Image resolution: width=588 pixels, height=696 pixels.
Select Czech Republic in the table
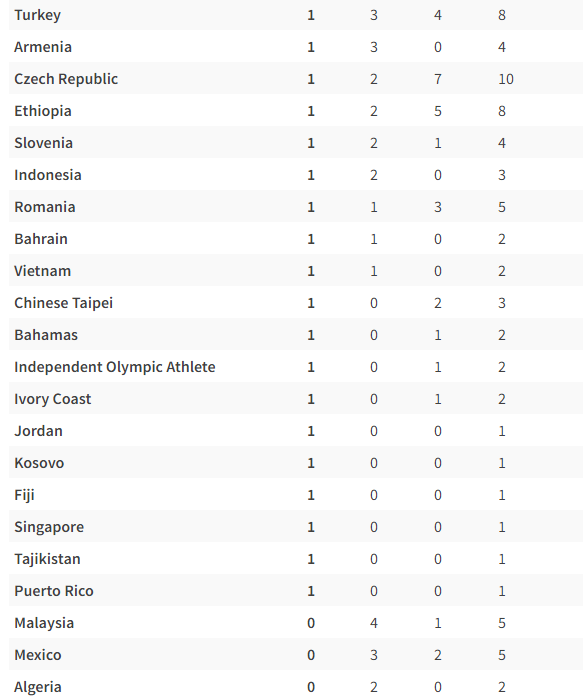66,79
